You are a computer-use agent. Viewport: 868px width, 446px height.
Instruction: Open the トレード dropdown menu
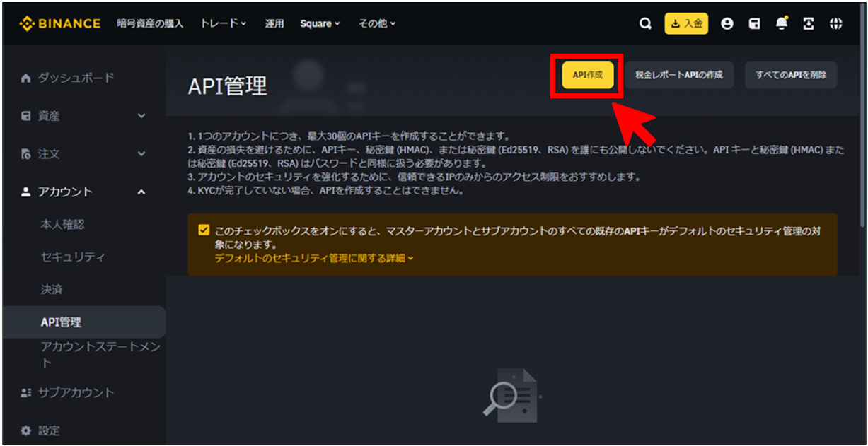pos(223,23)
